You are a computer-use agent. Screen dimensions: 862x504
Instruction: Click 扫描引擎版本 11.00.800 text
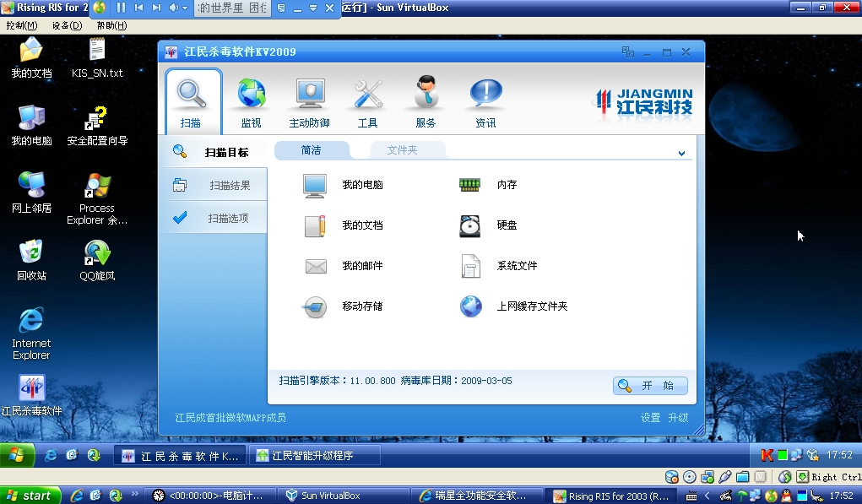click(x=337, y=381)
